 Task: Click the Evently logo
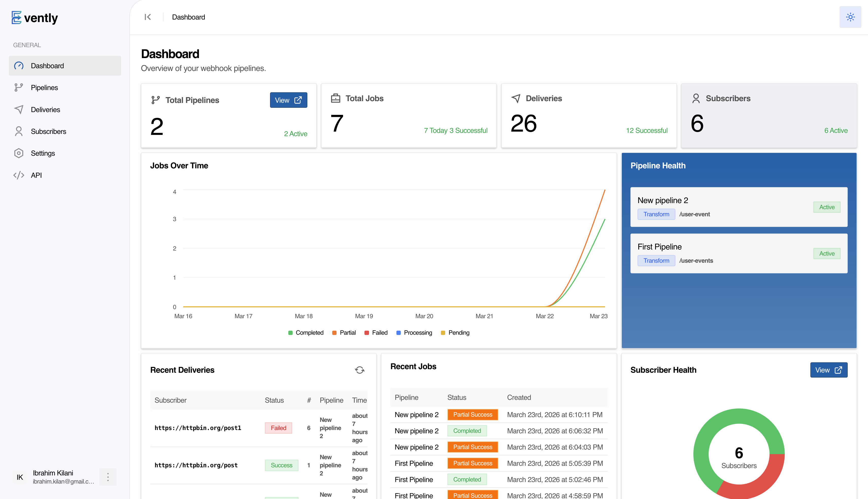[x=35, y=18]
